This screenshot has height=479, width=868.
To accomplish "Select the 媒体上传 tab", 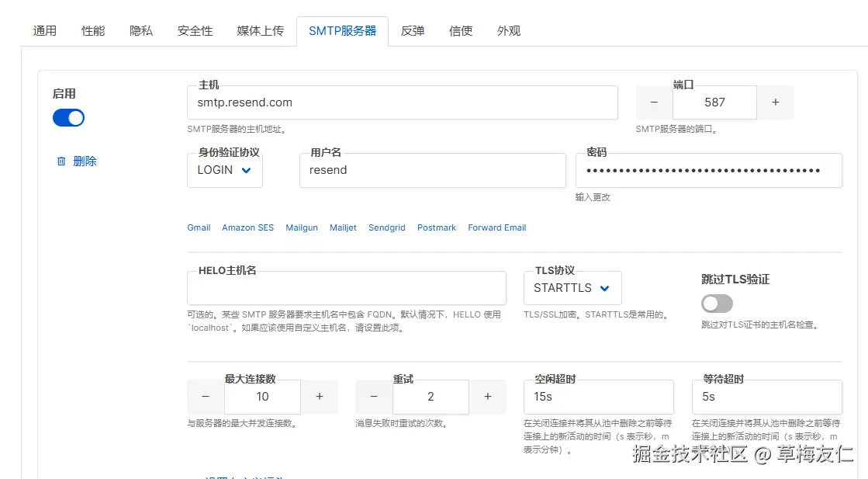I will (260, 31).
